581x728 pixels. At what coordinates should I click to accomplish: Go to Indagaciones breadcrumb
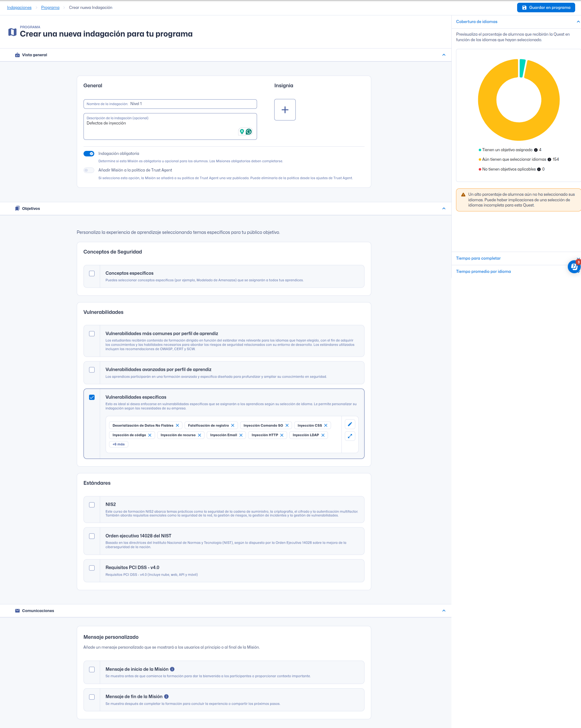19,7
